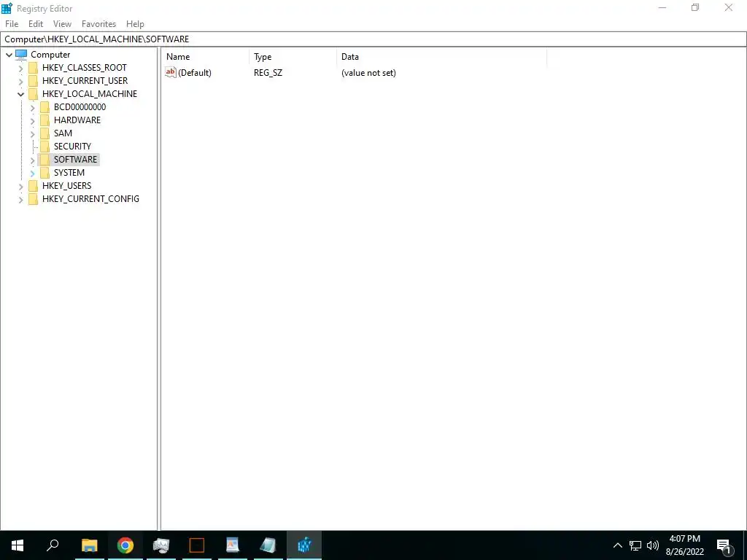Click the string value icon beside (Default)
Image resolution: width=747 pixels, height=560 pixels.
pos(171,72)
